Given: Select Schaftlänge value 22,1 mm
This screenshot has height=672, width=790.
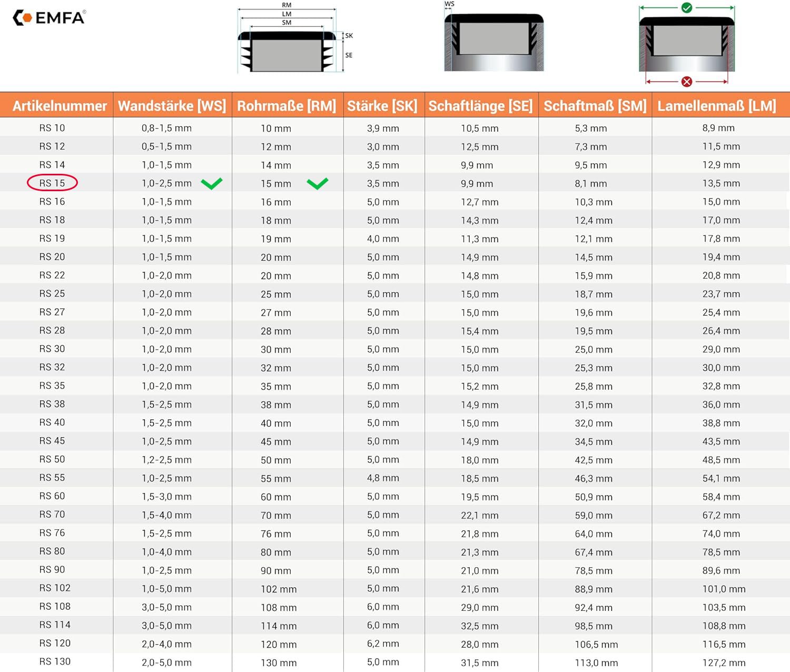Looking at the screenshot, I should pos(480,515).
